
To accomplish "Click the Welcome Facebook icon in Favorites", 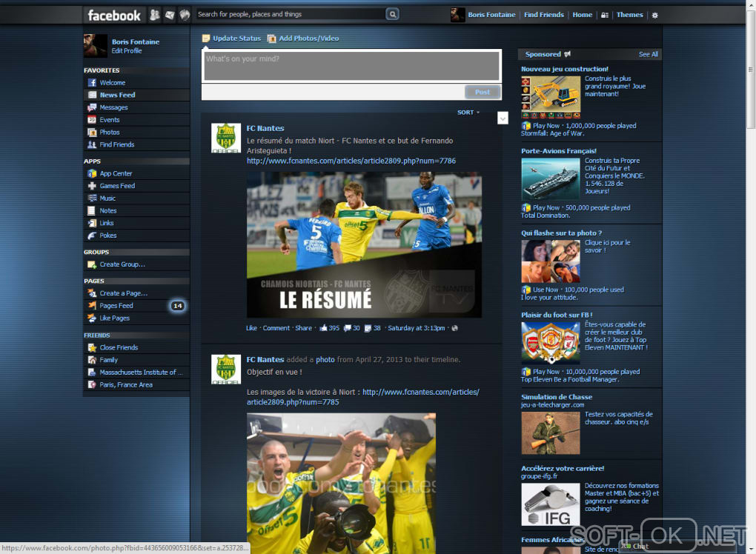I will point(92,83).
